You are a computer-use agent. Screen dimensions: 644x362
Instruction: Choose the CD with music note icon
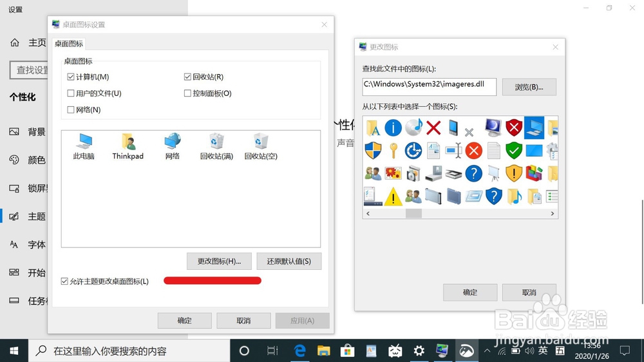point(413,128)
